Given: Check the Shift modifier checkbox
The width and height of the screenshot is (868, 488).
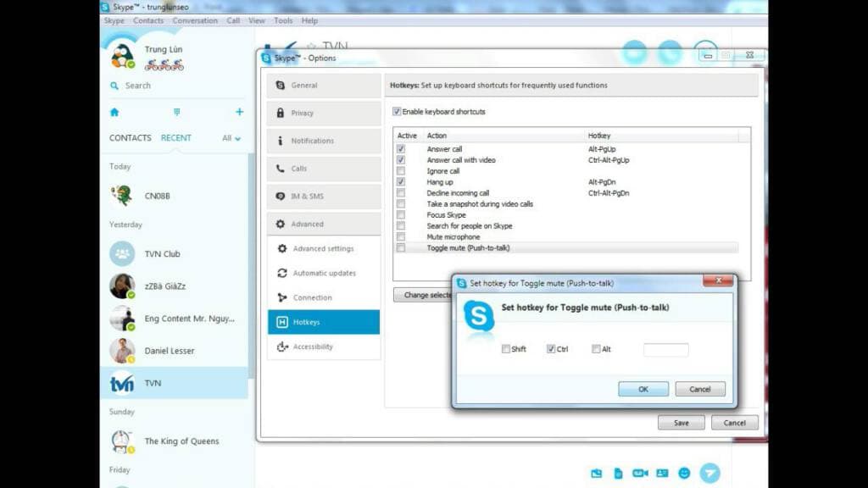Looking at the screenshot, I should 506,349.
